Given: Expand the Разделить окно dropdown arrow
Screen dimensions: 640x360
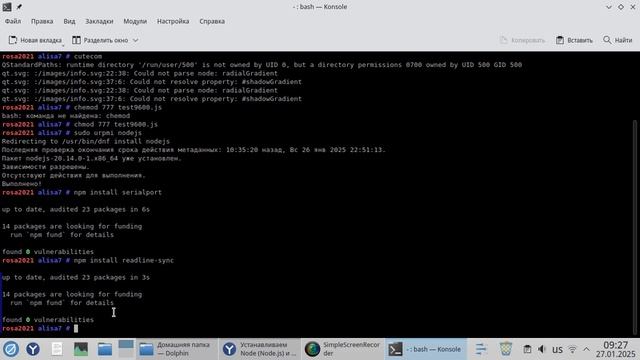Looking at the screenshot, I should click(x=136, y=40).
